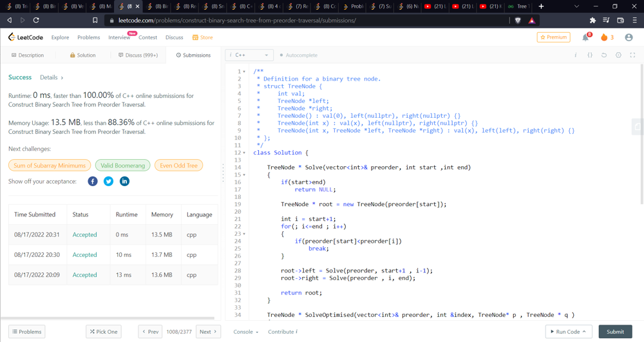
Task: Open the first Accepted submission at 20:31
Action: [84, 234]
